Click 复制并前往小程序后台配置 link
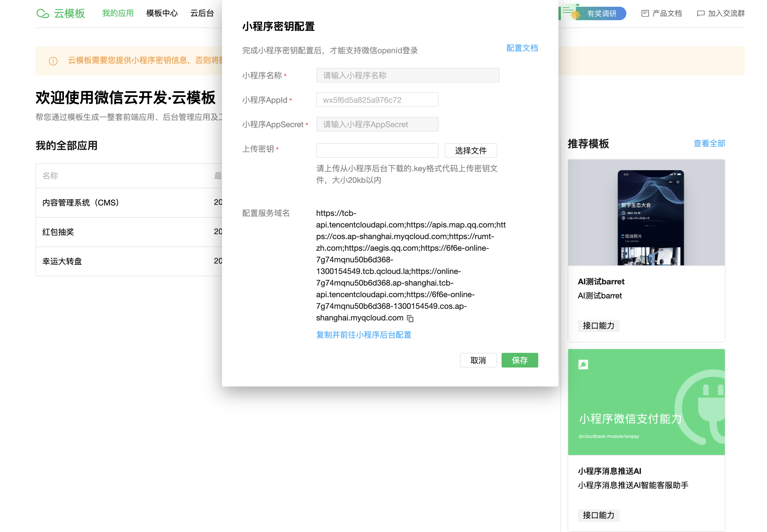 363,335
